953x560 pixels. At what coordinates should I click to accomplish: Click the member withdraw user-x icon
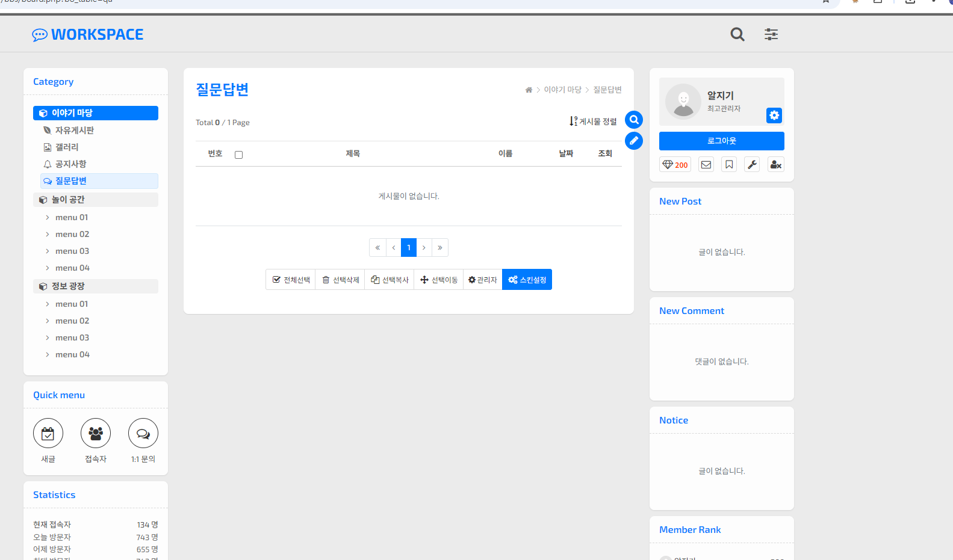coord(776,165)
